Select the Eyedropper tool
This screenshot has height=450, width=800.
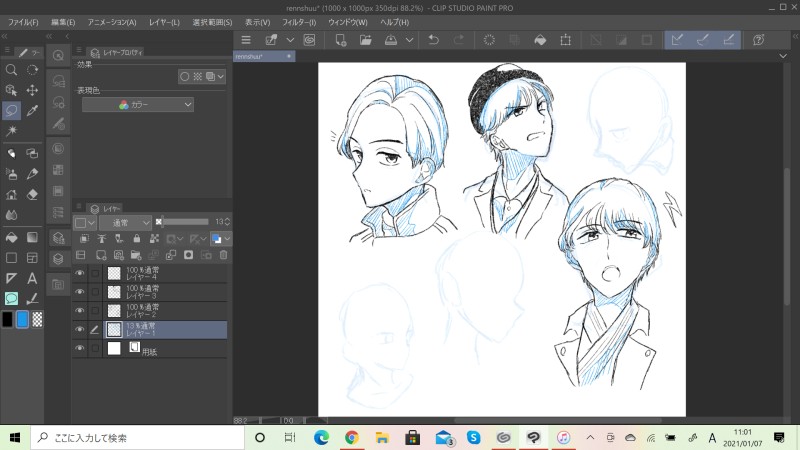click(x=32, y=111)
